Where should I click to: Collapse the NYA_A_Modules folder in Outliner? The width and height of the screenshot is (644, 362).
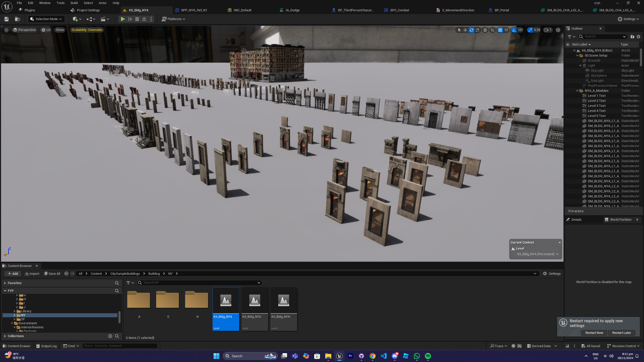coord(577,91)
